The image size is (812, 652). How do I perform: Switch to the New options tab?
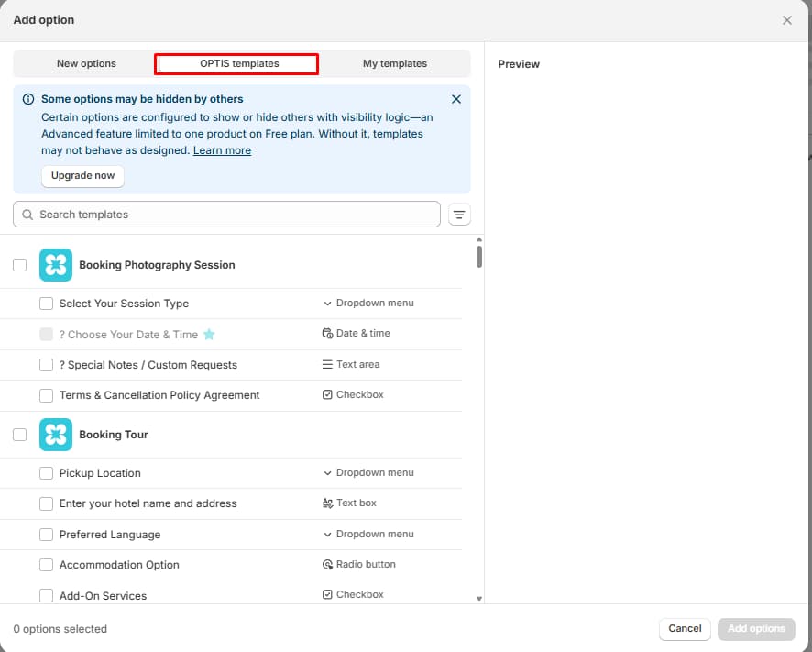[x=86, y=63]
